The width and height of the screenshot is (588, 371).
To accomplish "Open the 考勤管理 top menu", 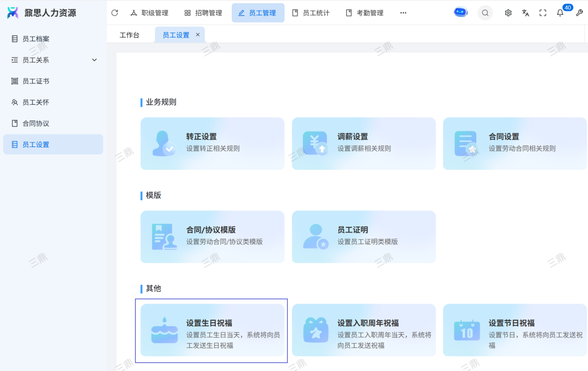I will (x=365, y=13).
